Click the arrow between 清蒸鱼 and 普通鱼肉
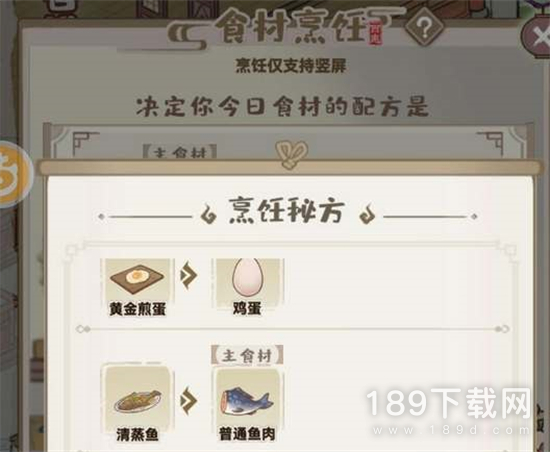Viewport: 550px width, 452px height. tap(189, 399)
